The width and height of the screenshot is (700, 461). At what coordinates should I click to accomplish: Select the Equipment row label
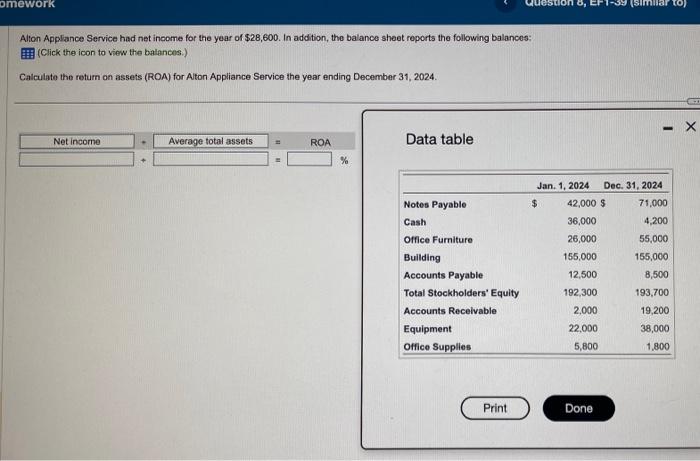tap(427, 329)
